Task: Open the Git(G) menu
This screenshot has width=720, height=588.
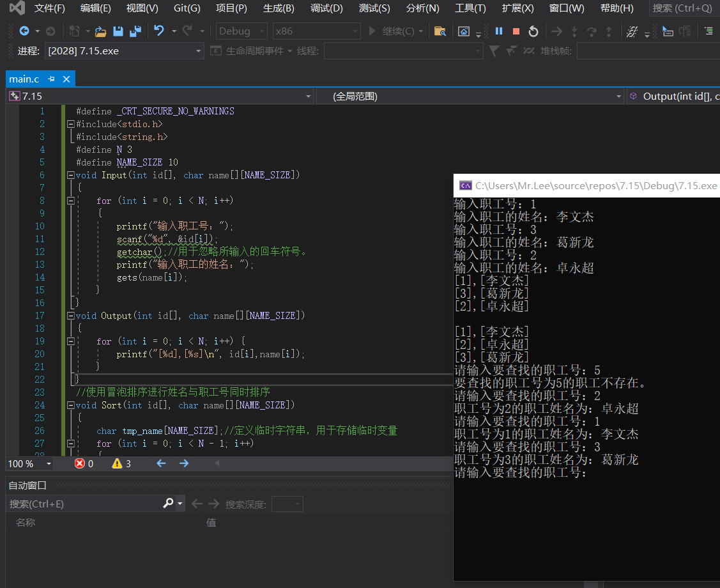Action: (x=187, y=8)
